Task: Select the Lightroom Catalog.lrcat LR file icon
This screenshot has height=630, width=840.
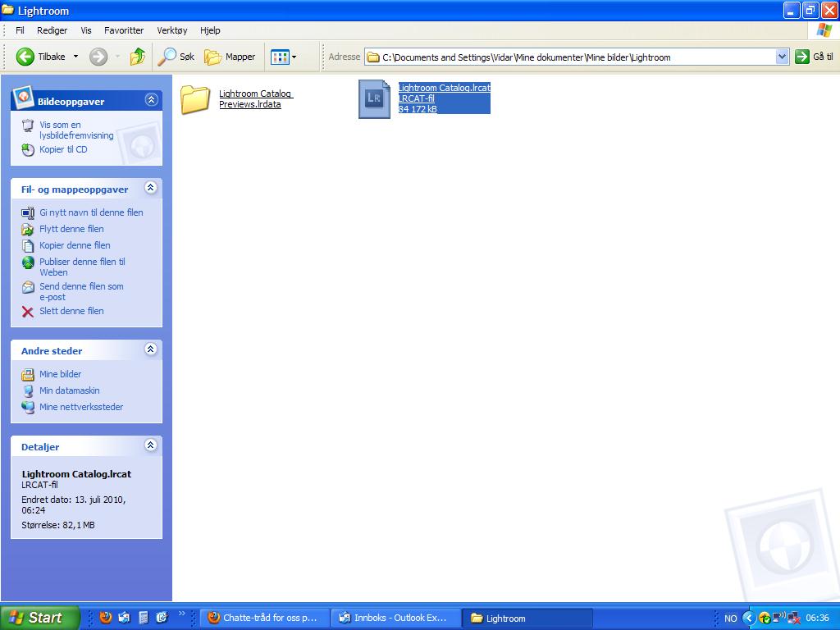Action: click(x=374, y=99)
